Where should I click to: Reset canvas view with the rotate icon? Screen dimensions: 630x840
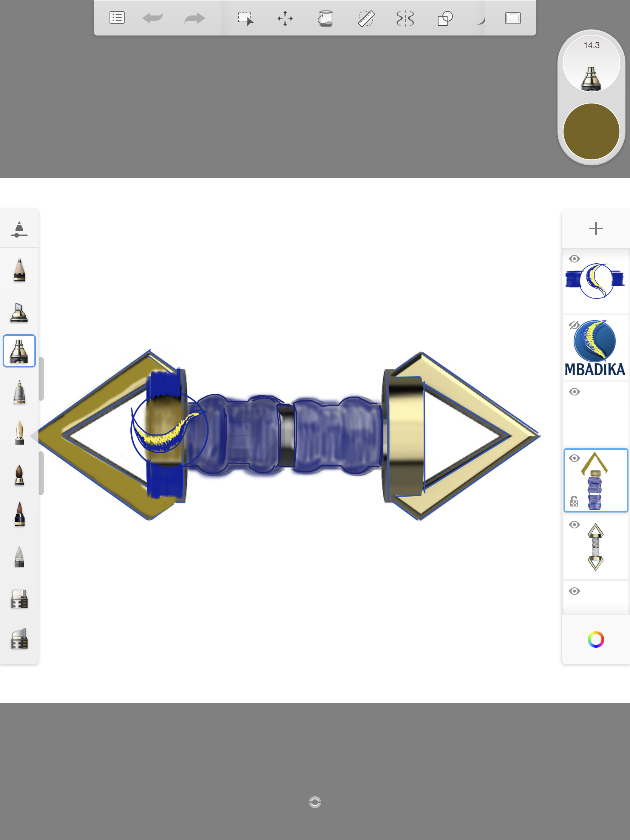(315, 802)
